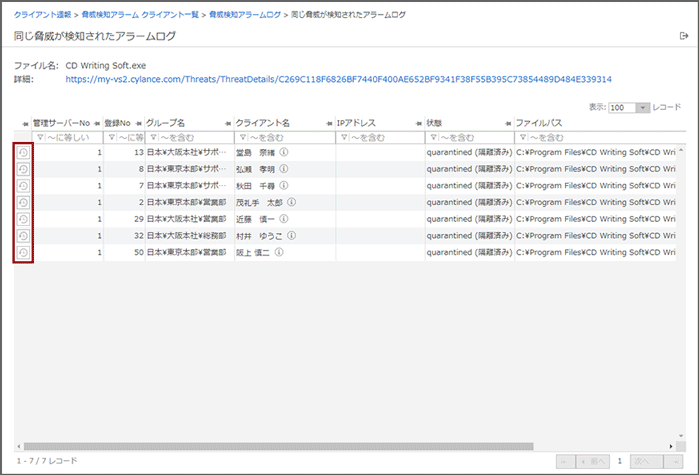699x475 pixels.
Task: Open history for registration No 32 row
Action: click(23, 236)
